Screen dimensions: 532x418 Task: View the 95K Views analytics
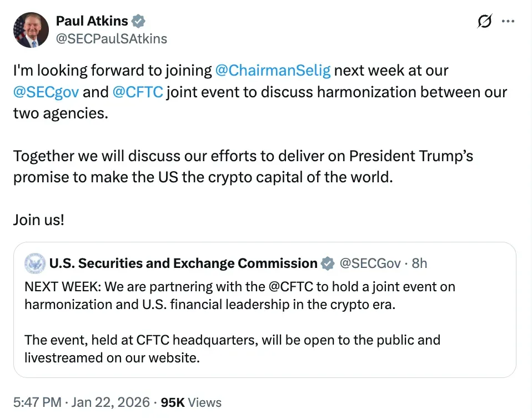[x=191, y=402]
